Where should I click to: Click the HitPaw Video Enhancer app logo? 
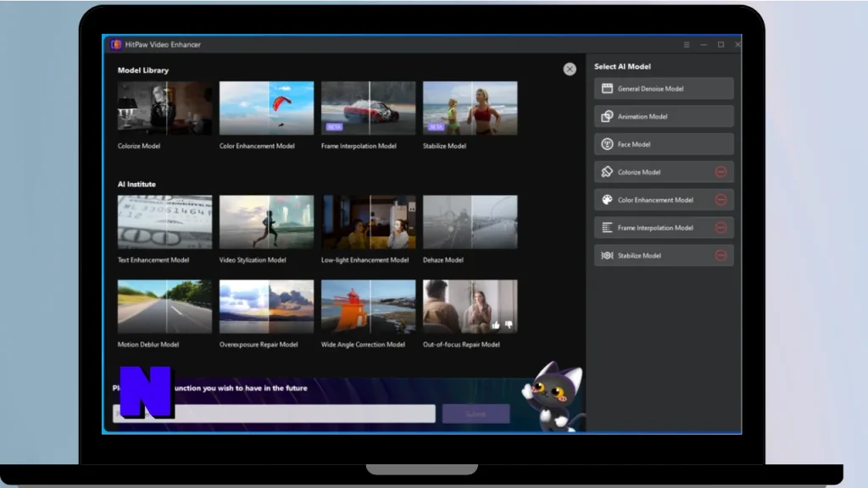(x=115, y=45)
